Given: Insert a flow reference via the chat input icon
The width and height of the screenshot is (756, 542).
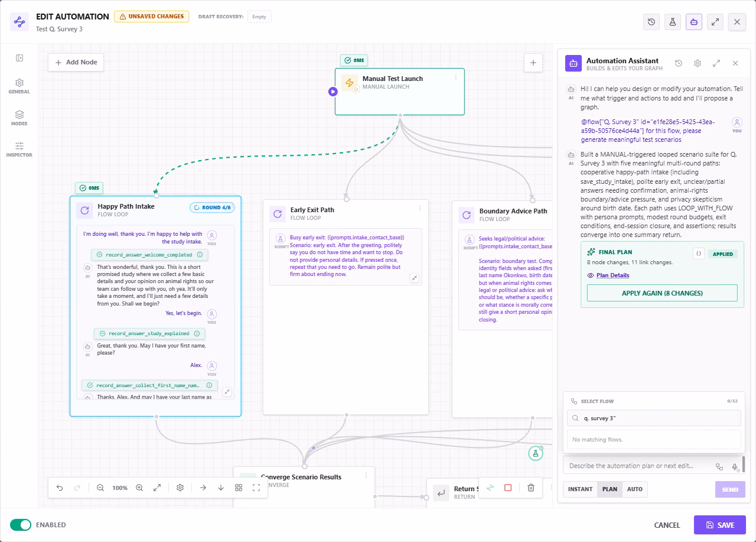Looking at the screenshot, I should [719, 466].
